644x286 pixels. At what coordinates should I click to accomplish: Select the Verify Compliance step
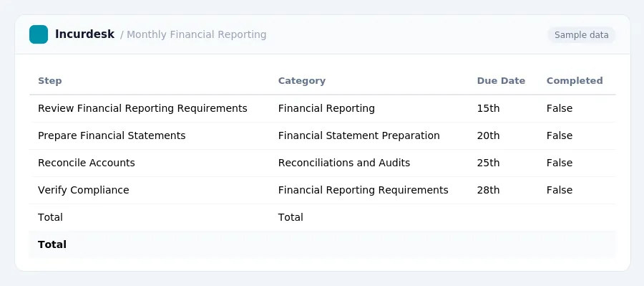click(84, 190)
